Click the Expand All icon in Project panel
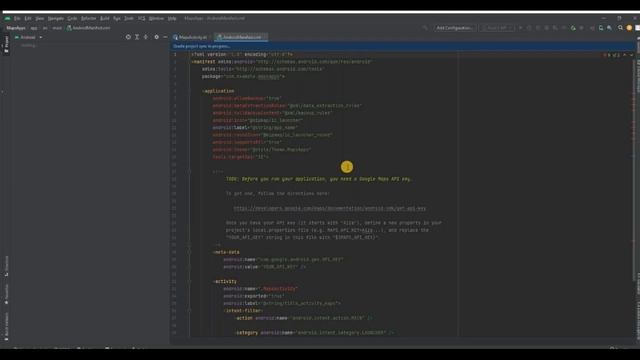 point(137,37)
